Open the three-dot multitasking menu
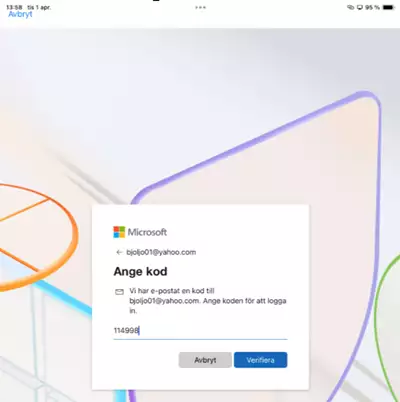The width and height of the screenshot is (400, 402). tap(200, 7)
